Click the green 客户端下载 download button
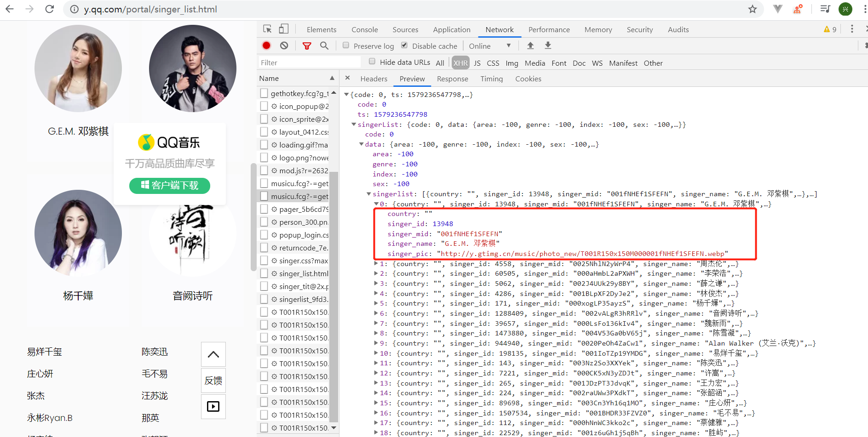Screen dimensions: 868x437 pyautogui.click(x=170, y=186)
